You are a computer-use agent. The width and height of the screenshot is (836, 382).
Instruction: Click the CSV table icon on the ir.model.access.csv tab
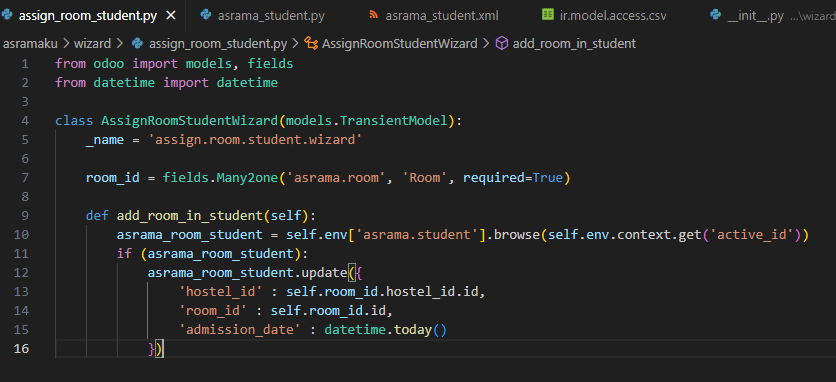click(548, 14)
